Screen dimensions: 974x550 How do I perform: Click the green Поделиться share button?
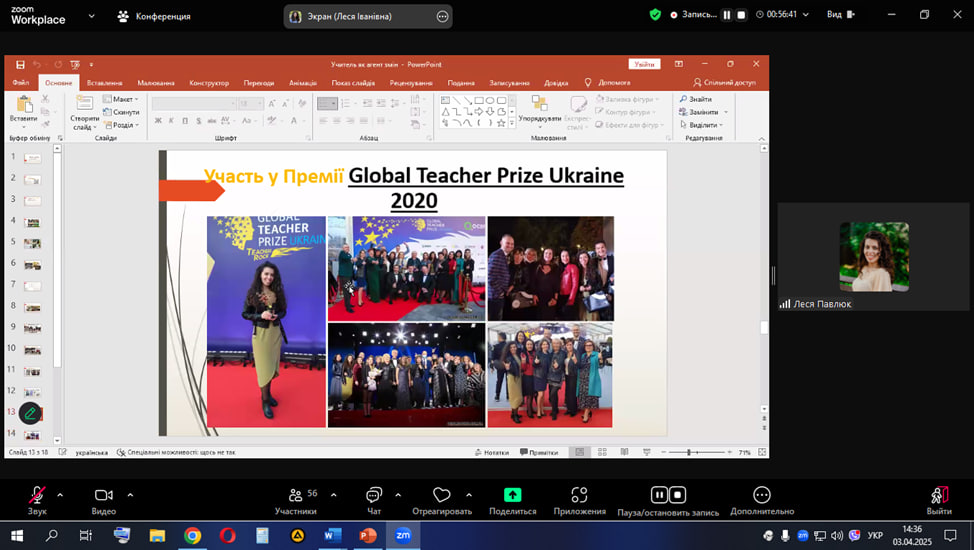(512, 496)
